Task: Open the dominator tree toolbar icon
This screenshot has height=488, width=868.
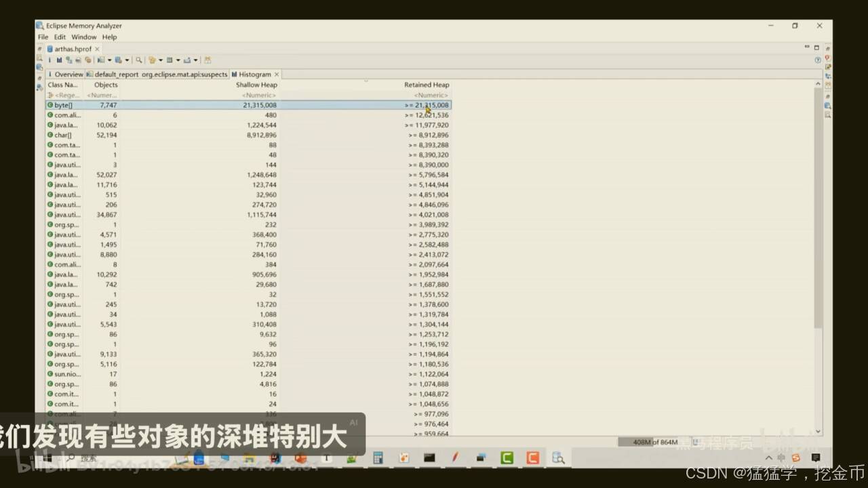Action: point(70,60)
